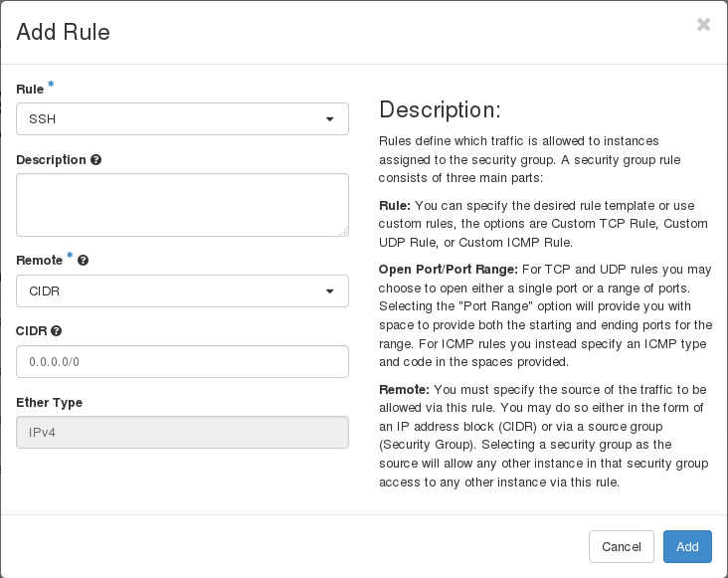Click the Rule field label above SSH
The height and width of the screenshot is (578, 728).
30,90
